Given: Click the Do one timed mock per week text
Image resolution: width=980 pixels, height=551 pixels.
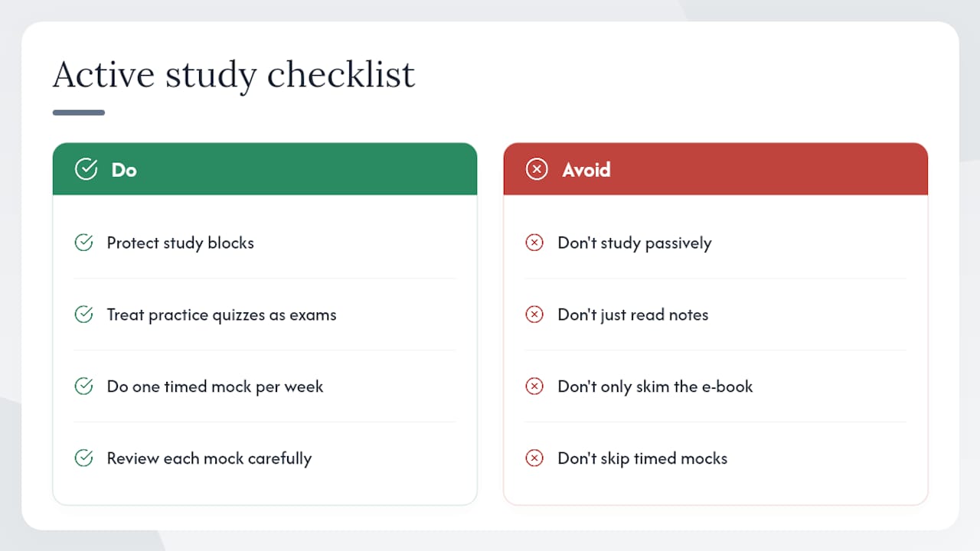Looking at the screenshot, I should (215, 387).
